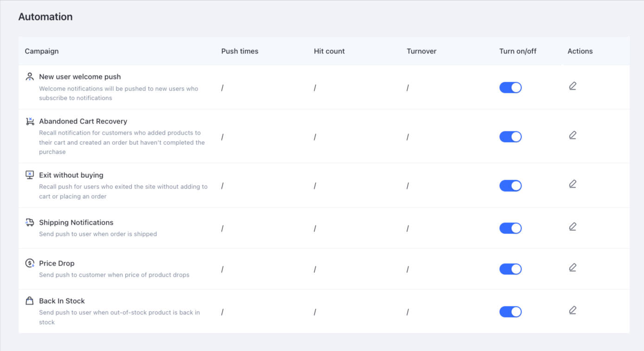Click the pencil icon for Abandoned Cart Recovery

[573, 135]
